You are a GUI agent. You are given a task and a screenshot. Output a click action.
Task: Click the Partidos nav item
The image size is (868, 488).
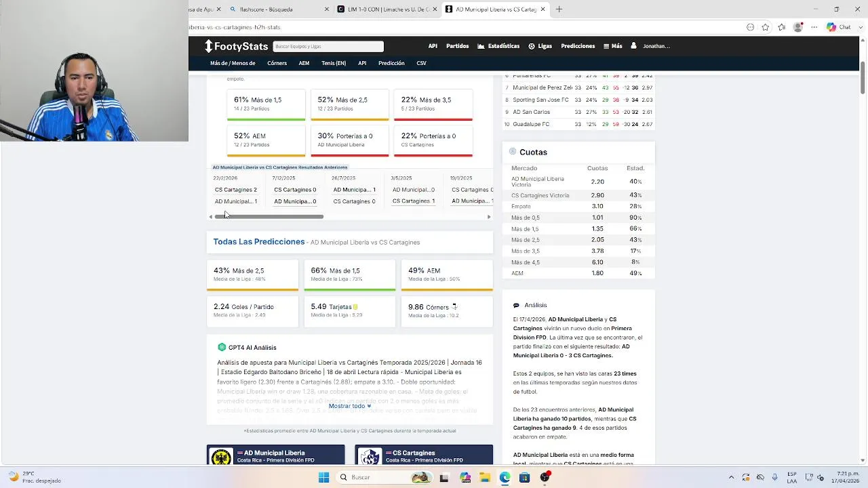pyautogui.click(x=457, y=46)
